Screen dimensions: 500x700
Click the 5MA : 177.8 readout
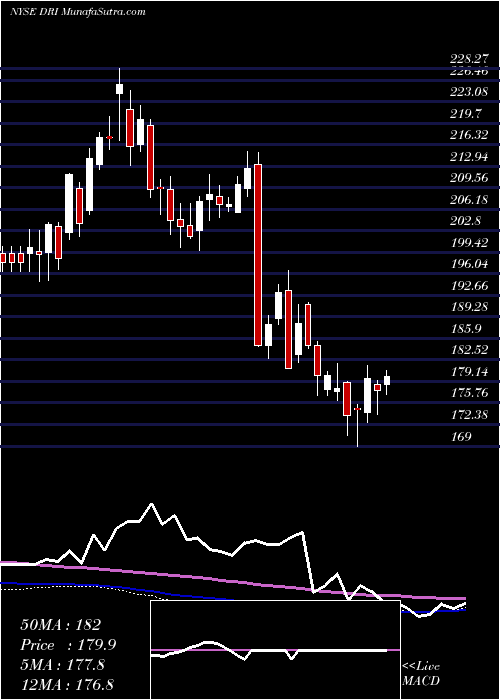[62, 665]
